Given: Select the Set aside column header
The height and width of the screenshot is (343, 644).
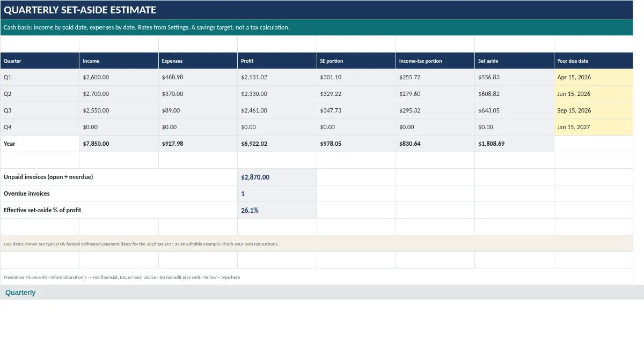Looking at the screenshot, I should click(x=515, y=61).
